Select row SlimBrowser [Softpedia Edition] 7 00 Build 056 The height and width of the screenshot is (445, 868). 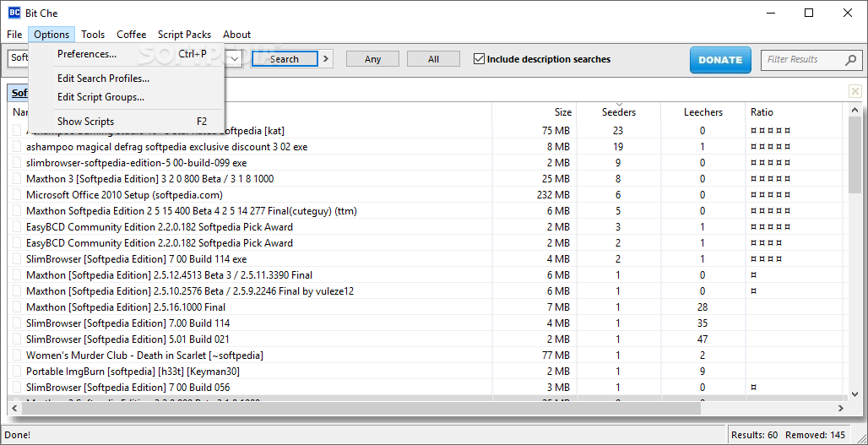click(x=428, y=388)
